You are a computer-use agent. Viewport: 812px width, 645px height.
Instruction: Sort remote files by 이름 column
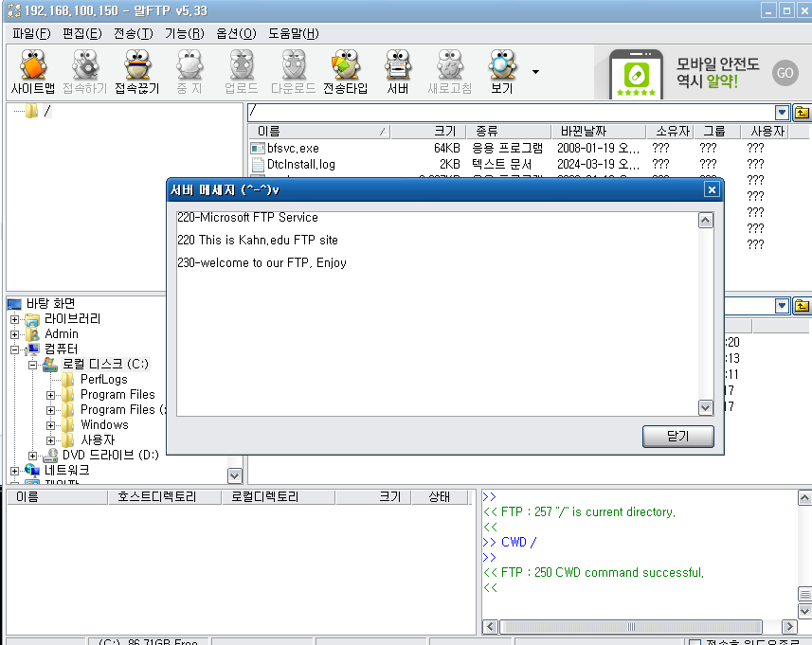319,132
